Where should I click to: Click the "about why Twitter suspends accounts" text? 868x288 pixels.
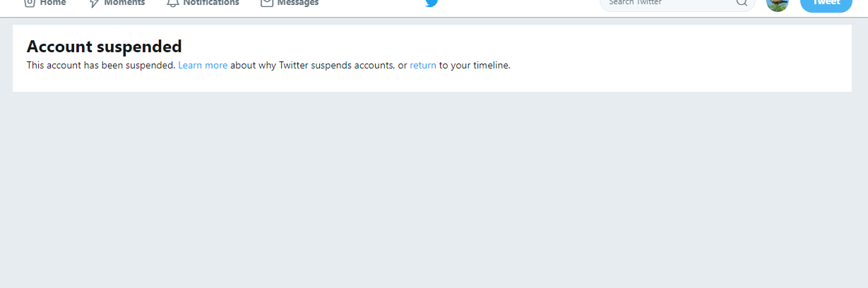click(x=312, y=66)
